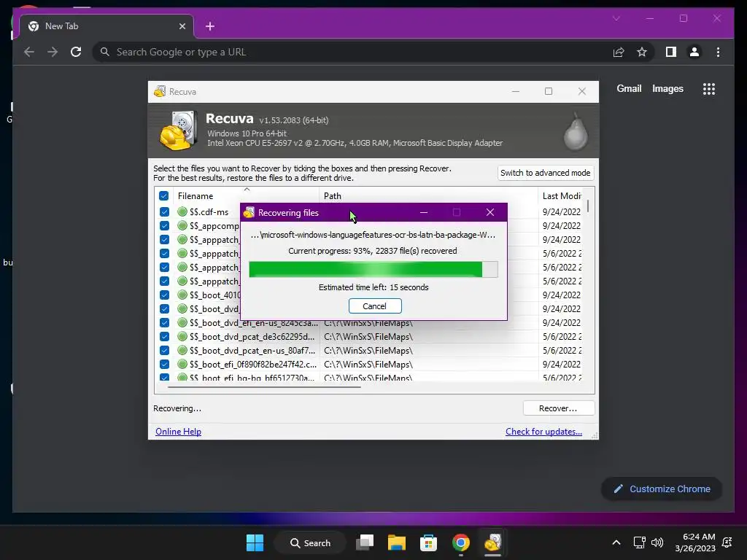This screenshot has height=560, width=747.
Task: Close the New Tab tab
Action: (x=182, y=26)
